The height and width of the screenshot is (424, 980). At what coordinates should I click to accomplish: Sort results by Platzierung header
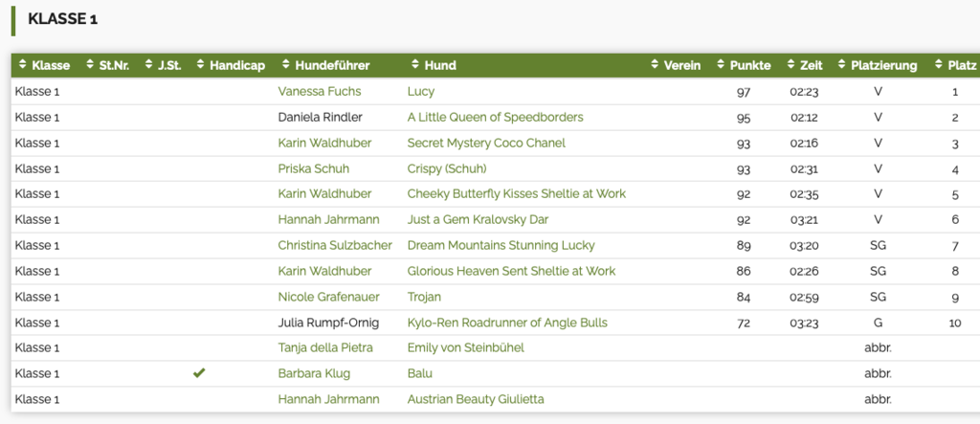click(x=883, y=66)
